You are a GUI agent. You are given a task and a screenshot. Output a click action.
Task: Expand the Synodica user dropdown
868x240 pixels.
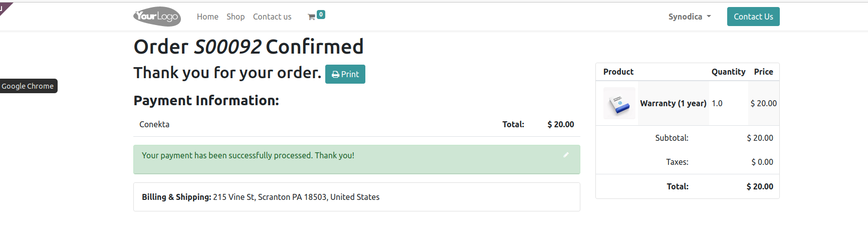coord(690,17)
